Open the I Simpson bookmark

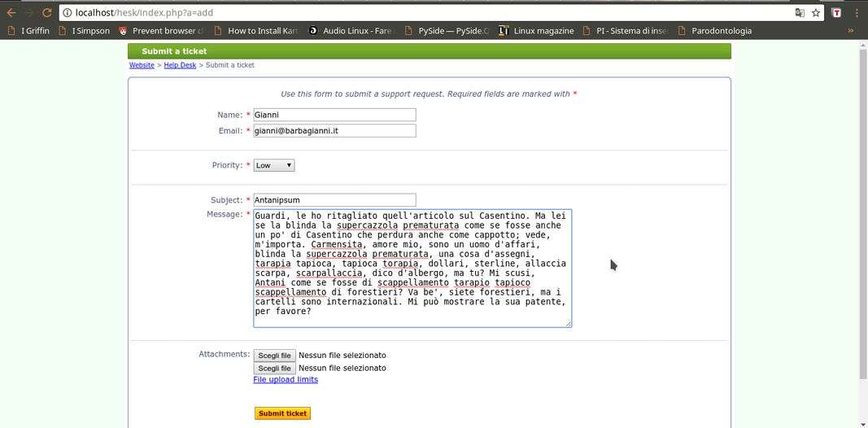point(84,31)
